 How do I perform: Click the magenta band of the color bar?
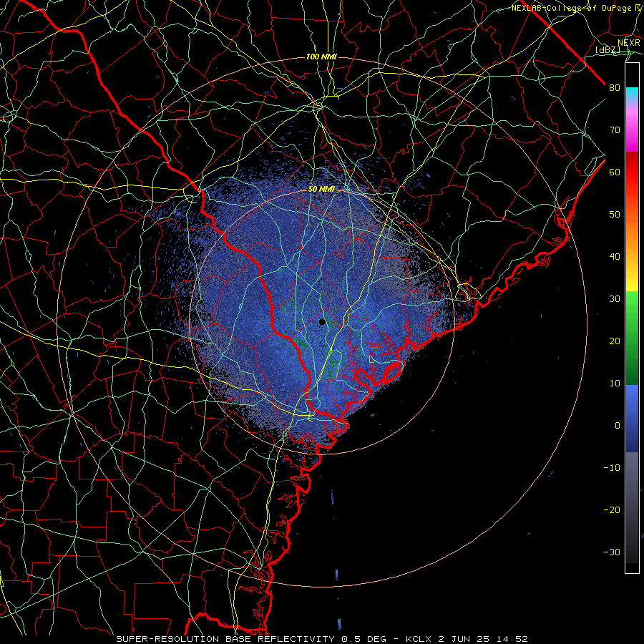pyautogui.click(x=632, y=127)
